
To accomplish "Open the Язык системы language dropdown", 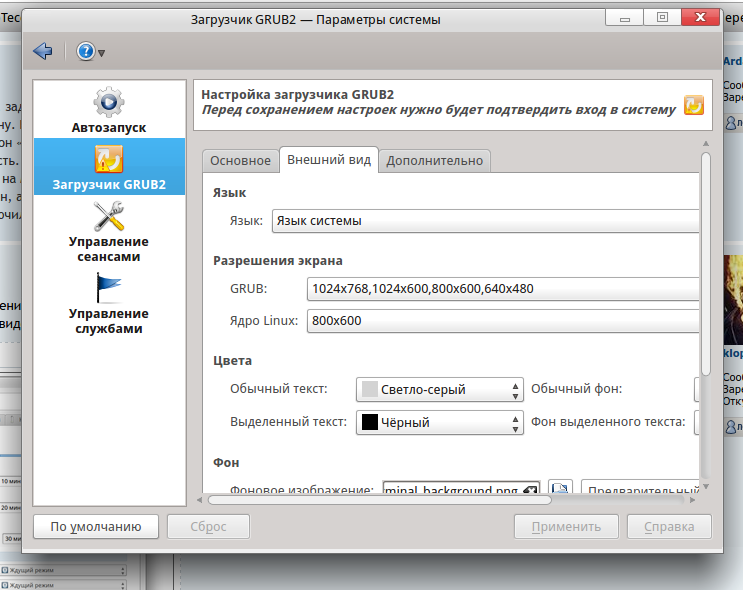I will tap(485, 221).
